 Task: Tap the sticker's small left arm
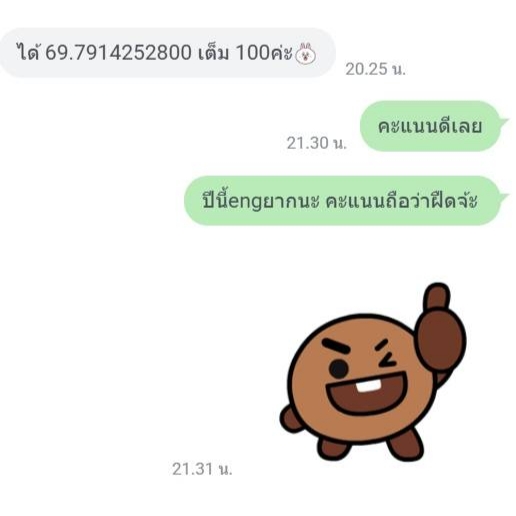[x=291, y=418]
